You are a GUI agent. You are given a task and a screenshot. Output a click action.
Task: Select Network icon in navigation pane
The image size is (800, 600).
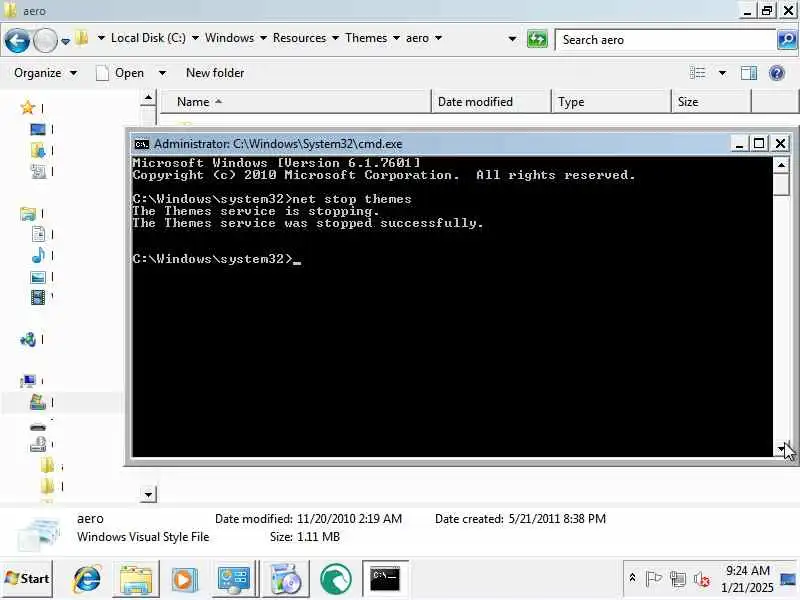(28, 339)
